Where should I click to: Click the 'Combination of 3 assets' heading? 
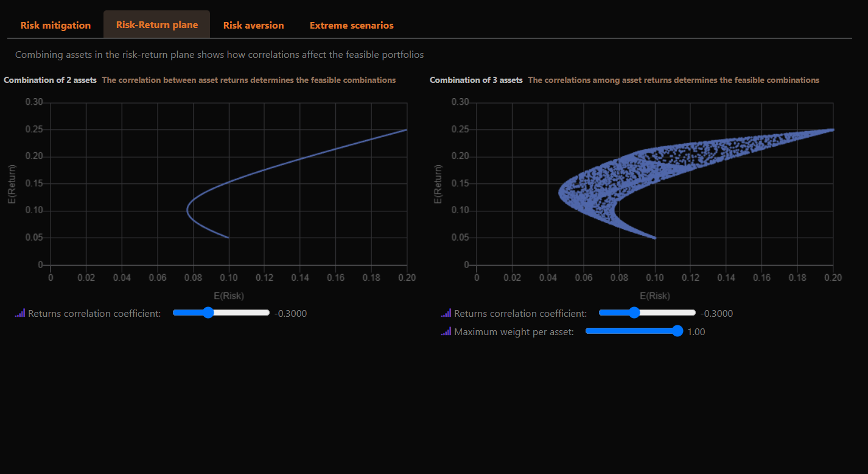click(476, 80)
